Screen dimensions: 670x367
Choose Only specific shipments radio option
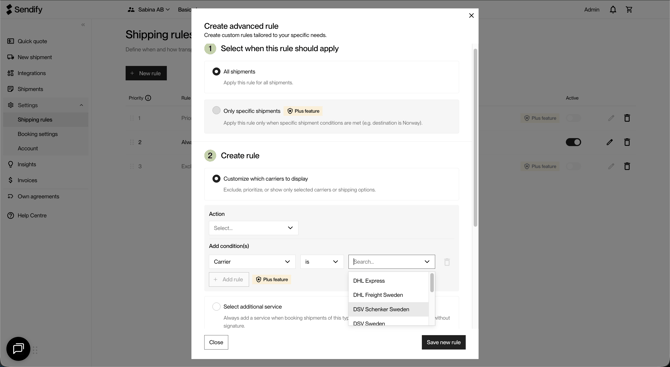(216, 110)
